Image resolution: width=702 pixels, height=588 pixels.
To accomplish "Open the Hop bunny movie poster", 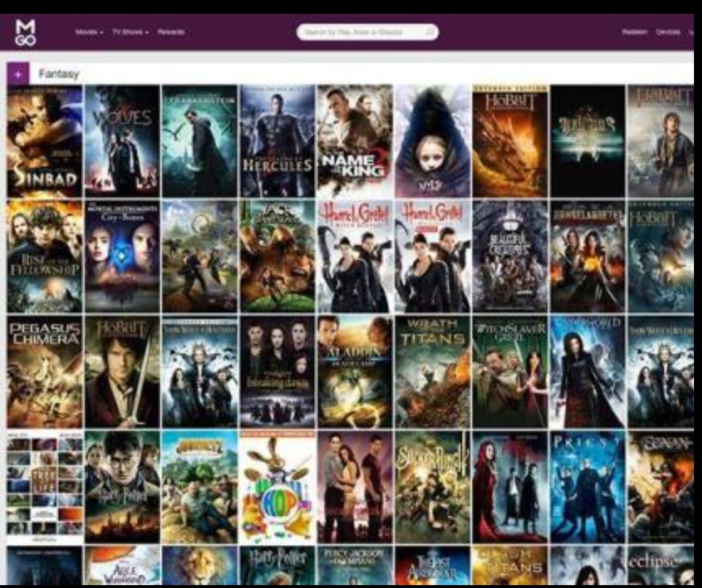I will click(x=277, y=487).
